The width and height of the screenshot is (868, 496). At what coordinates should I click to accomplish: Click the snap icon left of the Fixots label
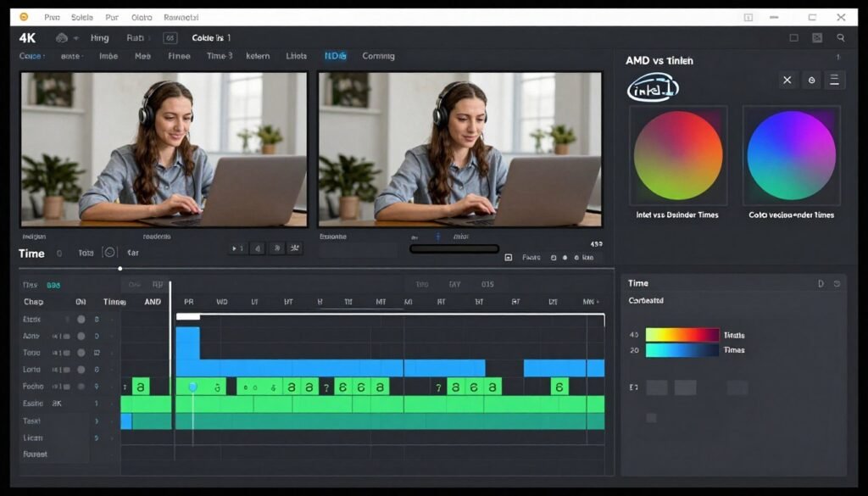point(508,257)
